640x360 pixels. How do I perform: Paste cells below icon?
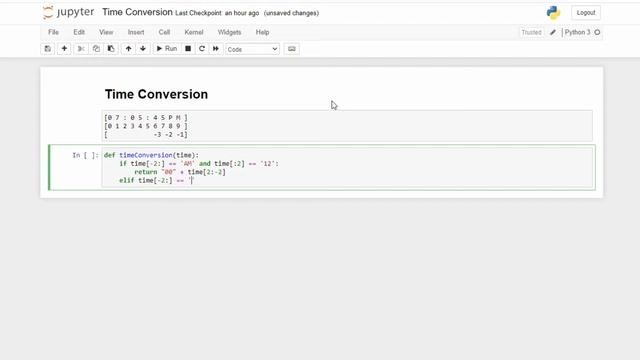111,49
